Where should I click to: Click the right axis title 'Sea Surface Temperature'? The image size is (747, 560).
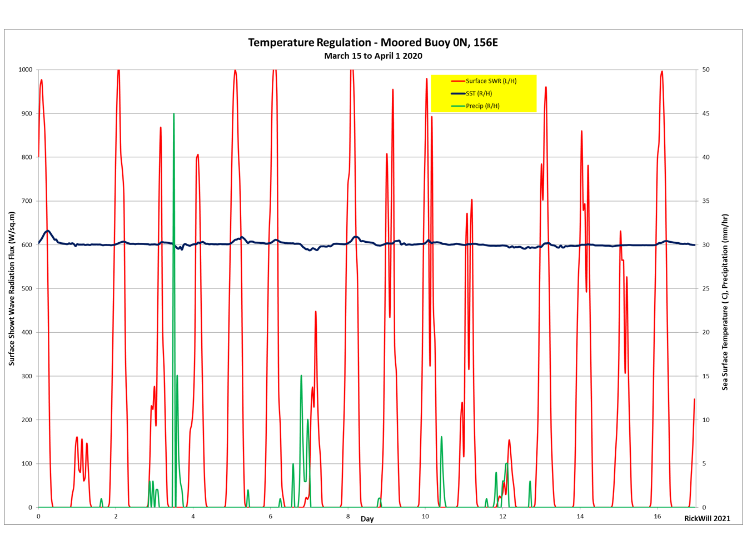(725, 302)
